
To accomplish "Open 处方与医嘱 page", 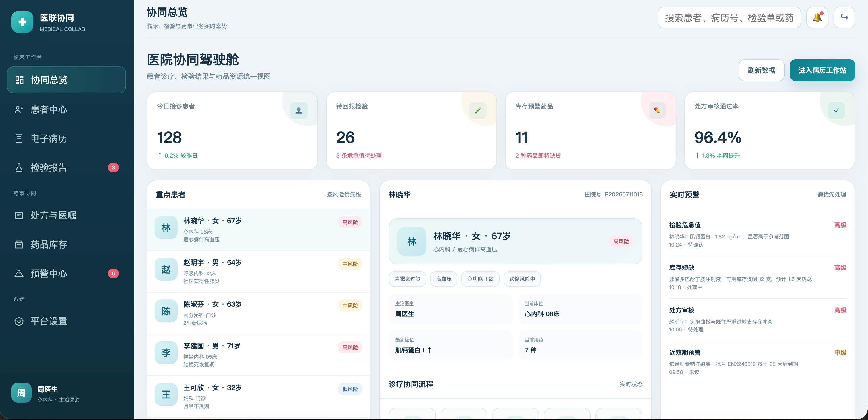I will coord(66,215).
